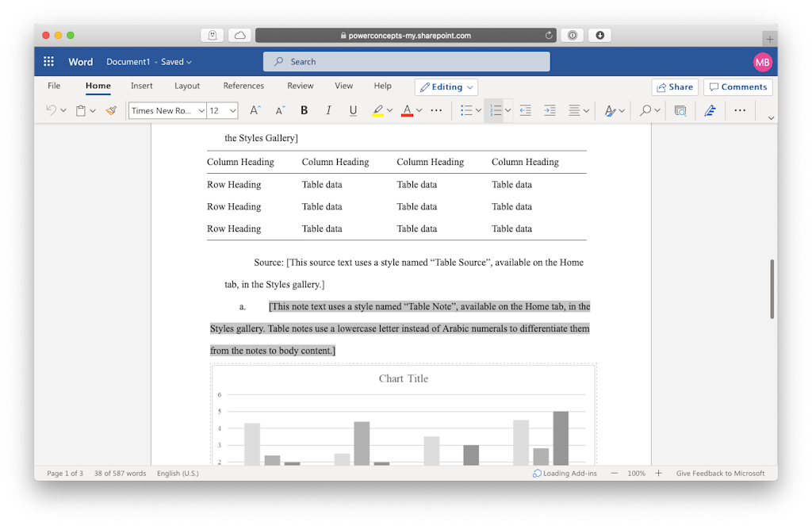Open the font color picker
812x526 pixels.
pyautogui.click(x=407, y=110)
